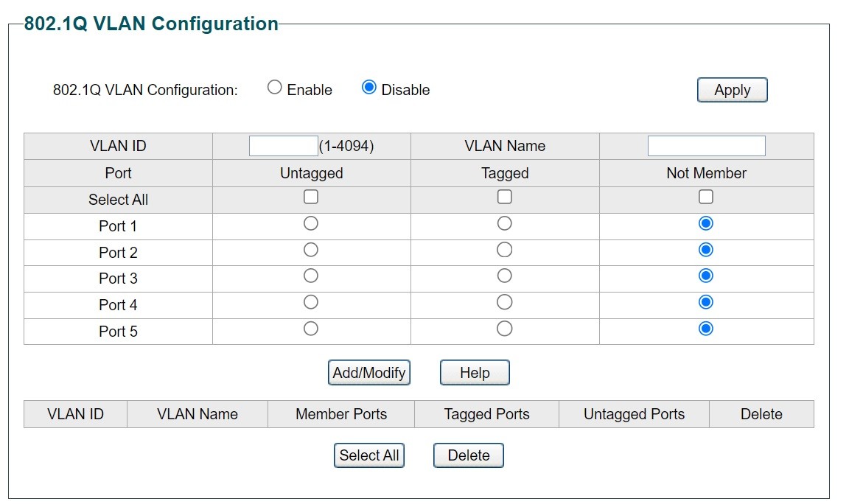The width and height of the screenshot is (849, 504).
Task: Set Port 1 as Tagged
Action: tap(505, 223)
